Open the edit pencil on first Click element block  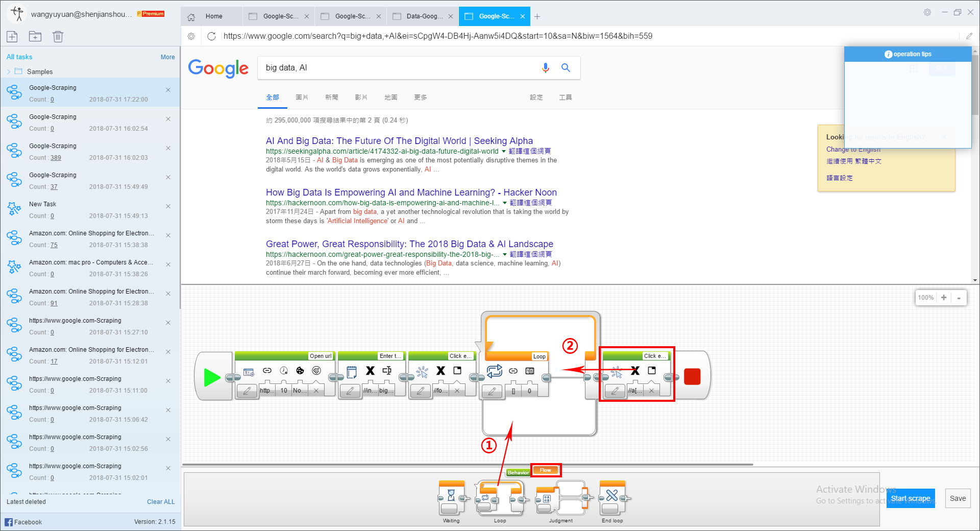(x=421, y=391)
